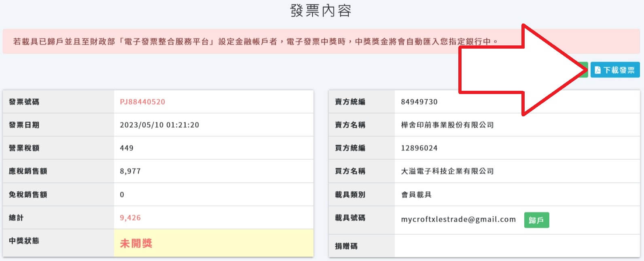
Task: Click the taxable sales amount 8,977
Action: click(x=130, y=171)
